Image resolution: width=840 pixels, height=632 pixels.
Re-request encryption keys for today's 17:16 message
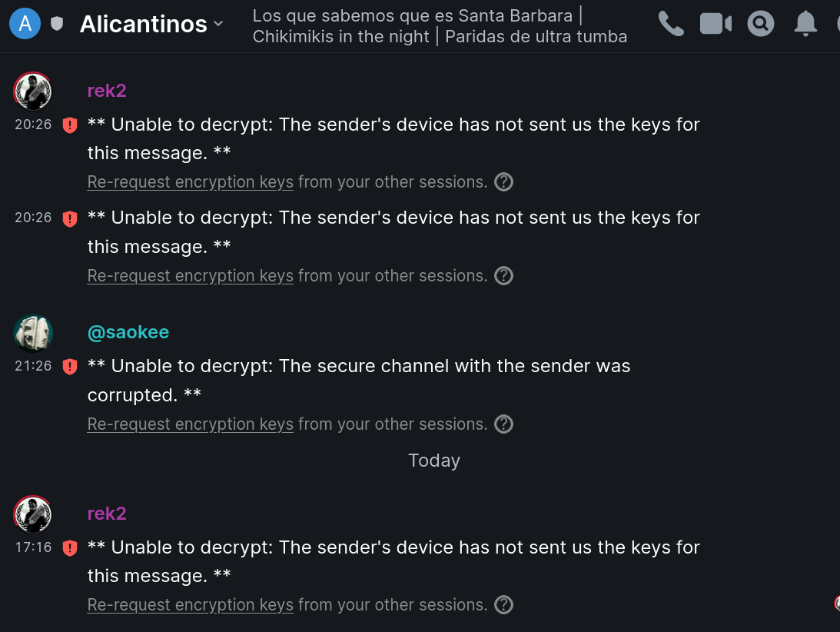(190, 605)
